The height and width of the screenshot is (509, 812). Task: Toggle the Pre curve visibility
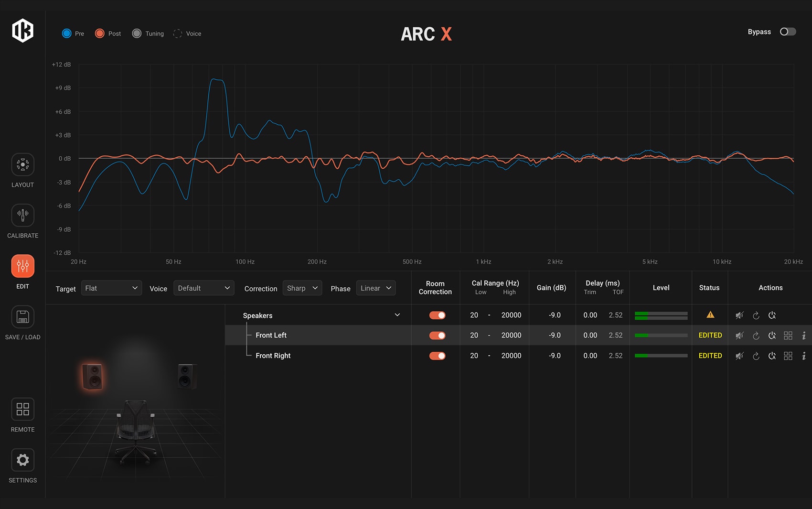pyautogui.click(x=67, y=33)
